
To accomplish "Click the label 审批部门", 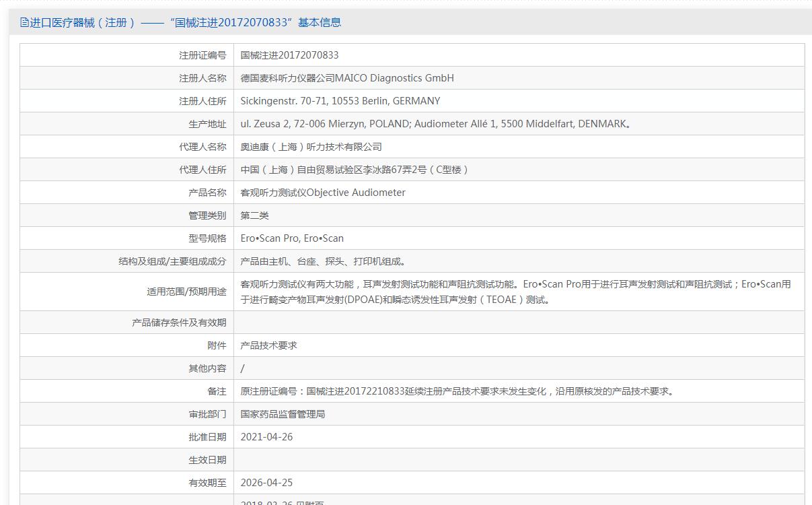I will click(207, 414).
